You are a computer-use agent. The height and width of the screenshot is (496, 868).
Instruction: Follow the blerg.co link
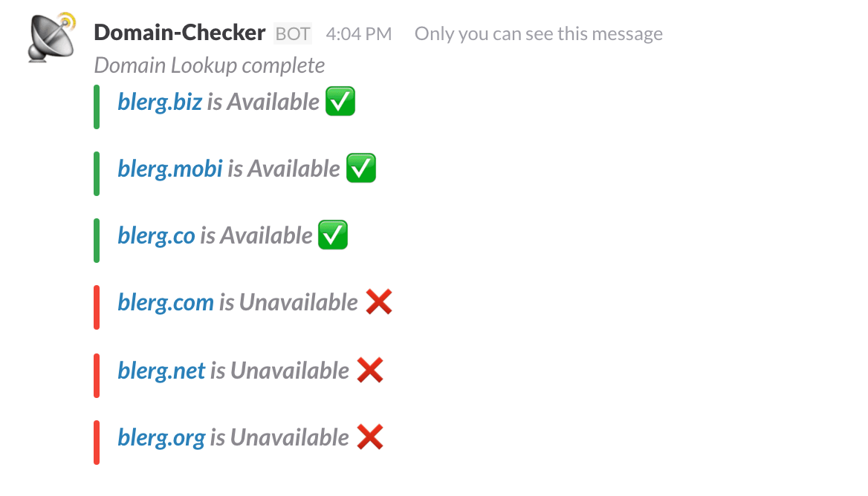coord(156,236)
